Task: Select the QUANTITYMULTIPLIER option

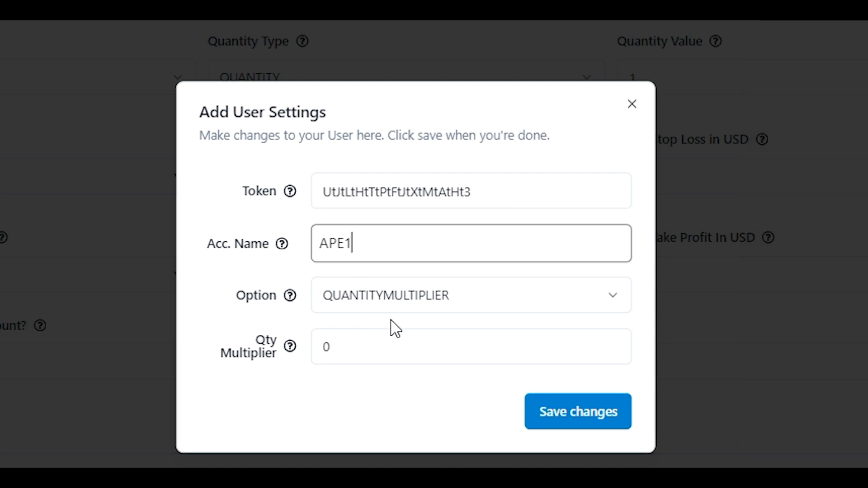Action: pyautogui.click(x=470, y=295)
